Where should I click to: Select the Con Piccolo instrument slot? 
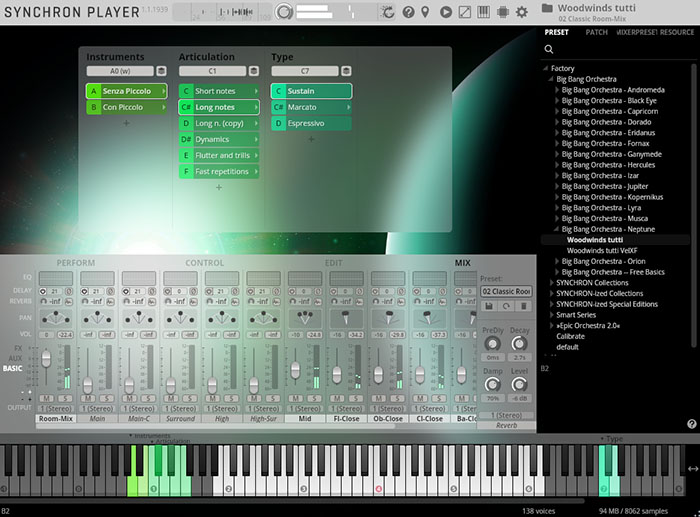coord(127,107)
